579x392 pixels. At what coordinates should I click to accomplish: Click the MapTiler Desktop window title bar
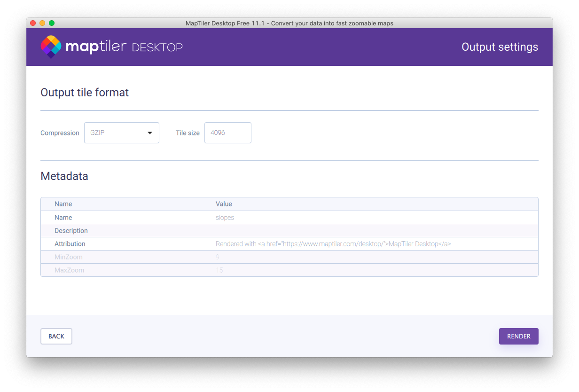pos(289,23)
